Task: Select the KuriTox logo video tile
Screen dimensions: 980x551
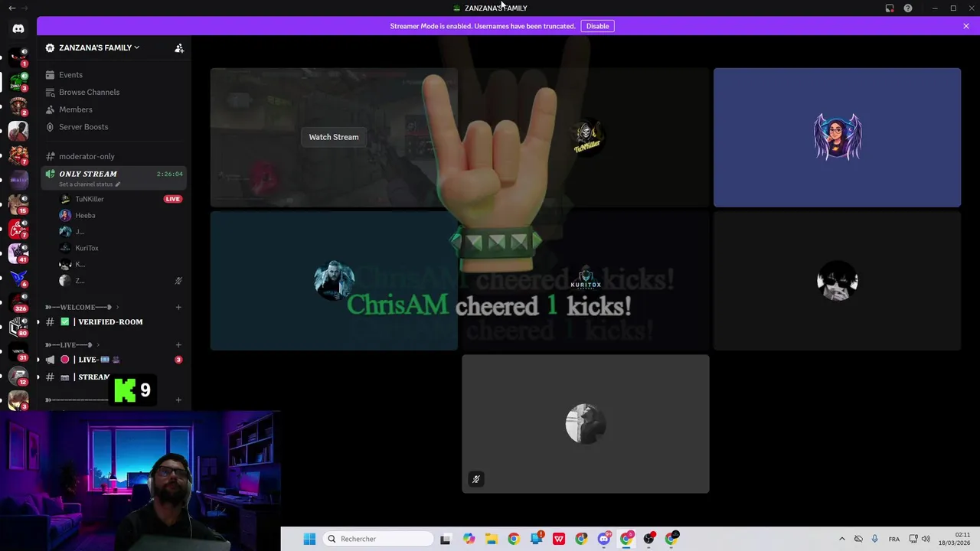Action: 586,281
